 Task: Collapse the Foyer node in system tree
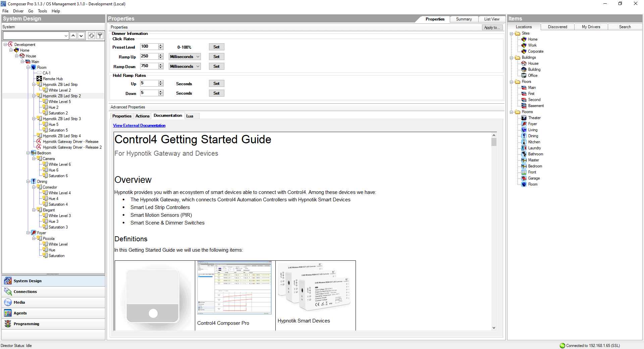click(28, 233)
